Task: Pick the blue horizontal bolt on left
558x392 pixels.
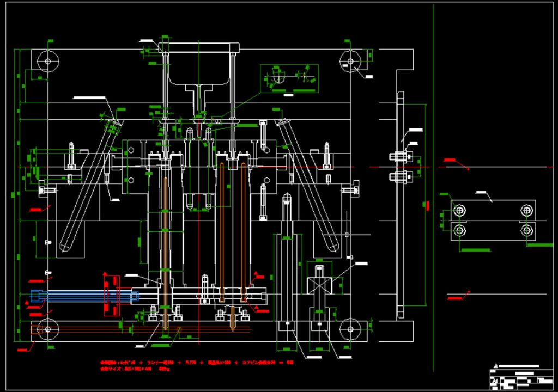Action: [x=82, y=296]
